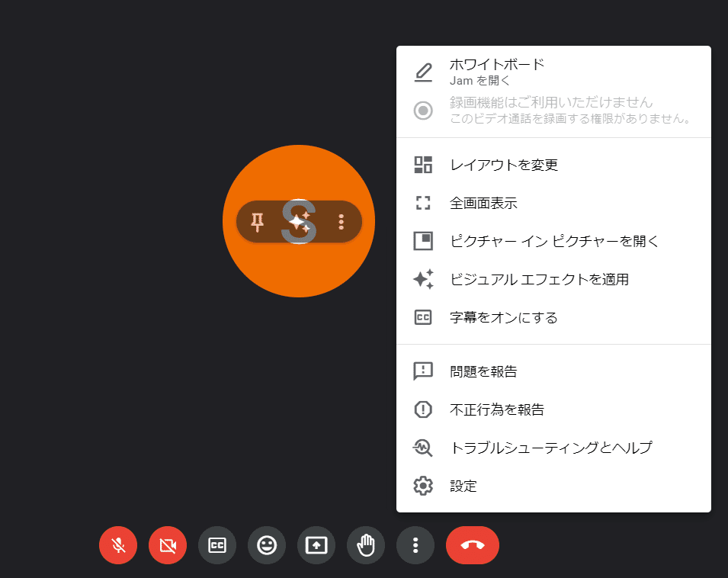
Task: Open the three-dot options on participant tile
Action: 342,222
